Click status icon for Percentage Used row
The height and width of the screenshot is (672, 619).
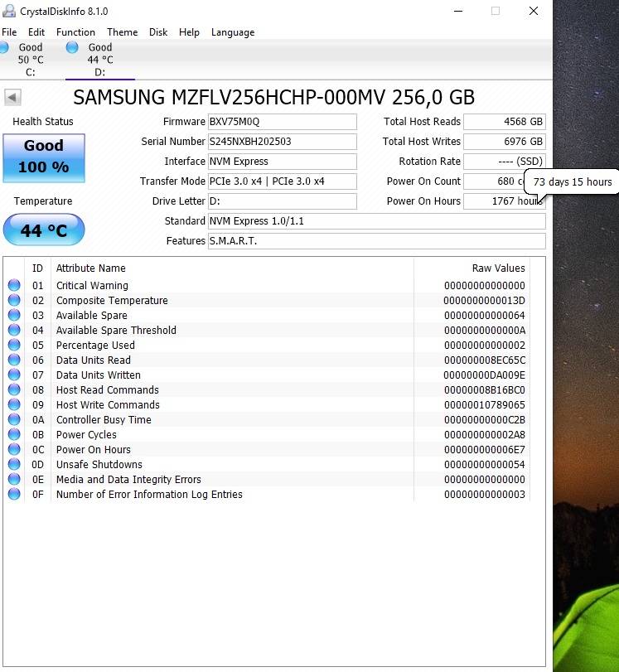pyautogui.click(x=14, y=345)
